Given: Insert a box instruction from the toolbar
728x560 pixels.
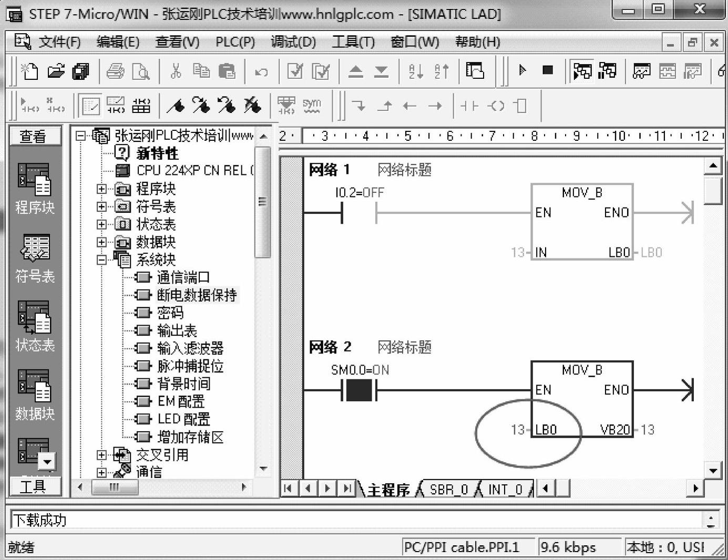Looking at the screenshot, I should pos(520,106).
